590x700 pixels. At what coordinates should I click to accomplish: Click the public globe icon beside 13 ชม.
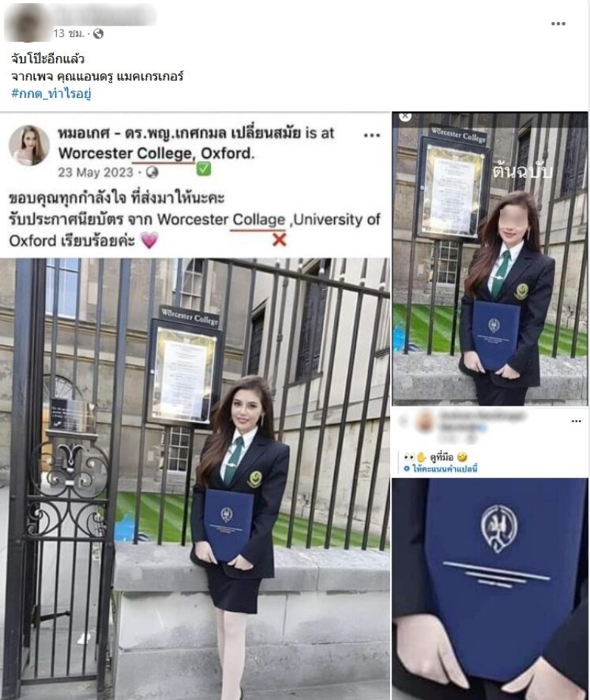tap(98, 33)
